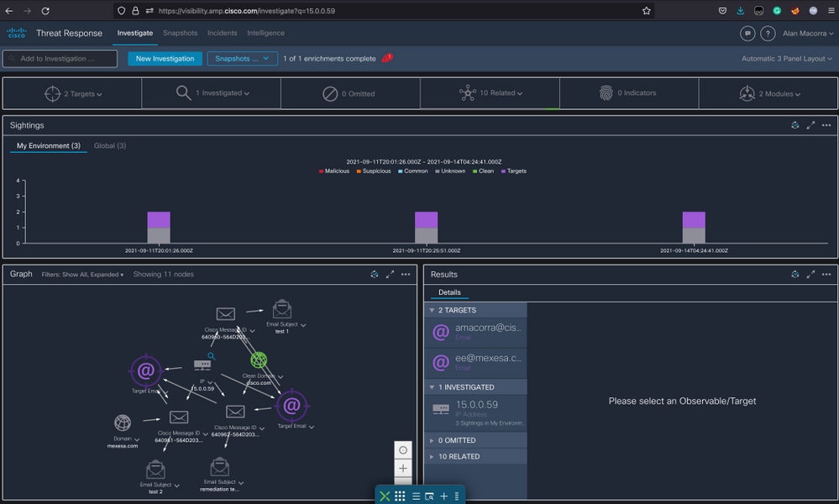Click the blue magnifier above the IP node
839x504 pixels.
(x=212, y=356)
